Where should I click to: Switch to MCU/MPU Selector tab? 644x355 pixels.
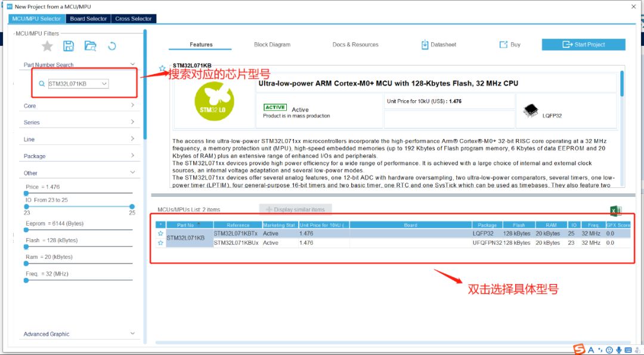(36, 19)
